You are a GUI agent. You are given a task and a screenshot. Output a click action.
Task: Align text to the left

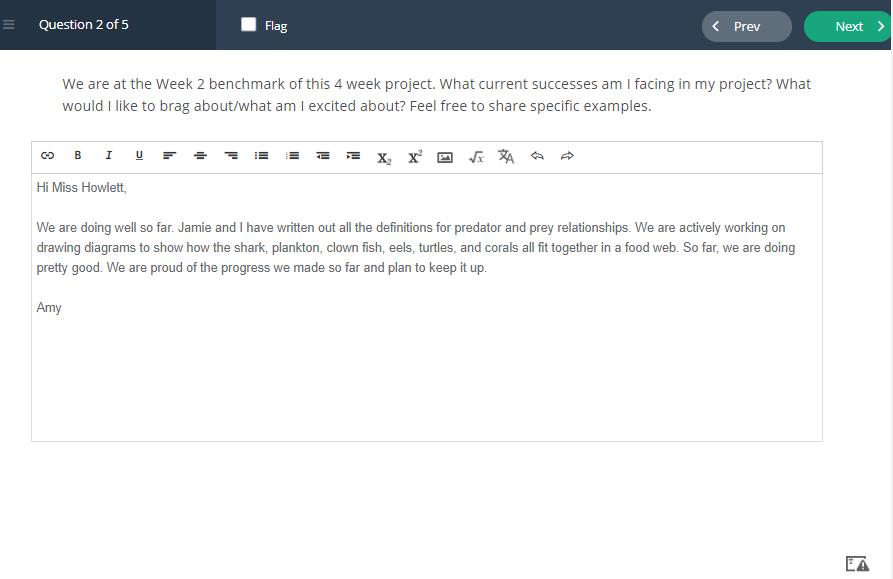[x=170, y=155]
